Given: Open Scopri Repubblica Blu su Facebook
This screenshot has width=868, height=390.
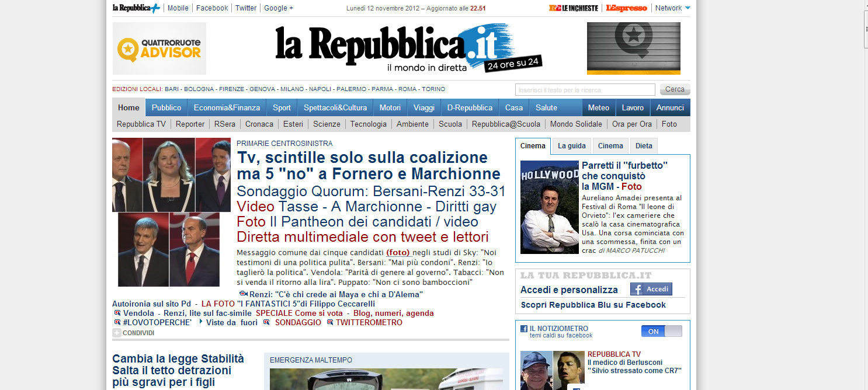Looking at the screenshot, I should pos(593,305).
